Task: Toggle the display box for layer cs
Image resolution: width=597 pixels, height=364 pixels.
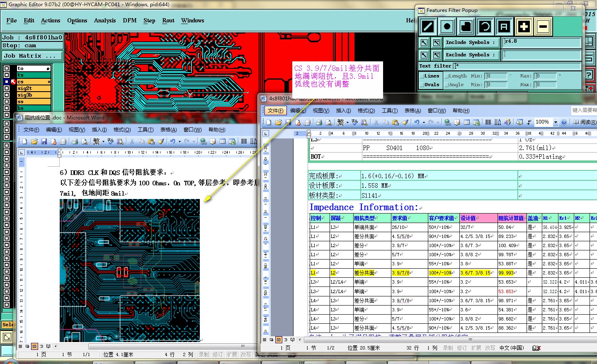Action: [x=6, y=82]
